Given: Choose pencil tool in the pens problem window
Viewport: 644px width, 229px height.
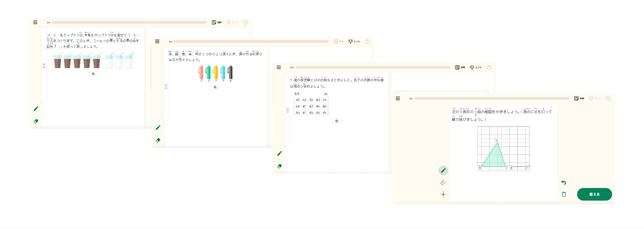Looking at the screenshot, I should [x=158, y=128].
